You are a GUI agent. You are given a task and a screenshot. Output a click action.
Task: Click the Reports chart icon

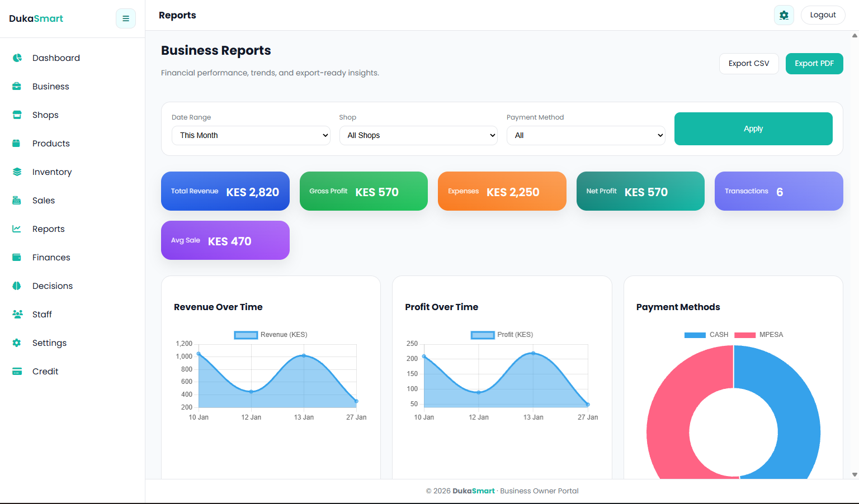[x=16, y=229]
